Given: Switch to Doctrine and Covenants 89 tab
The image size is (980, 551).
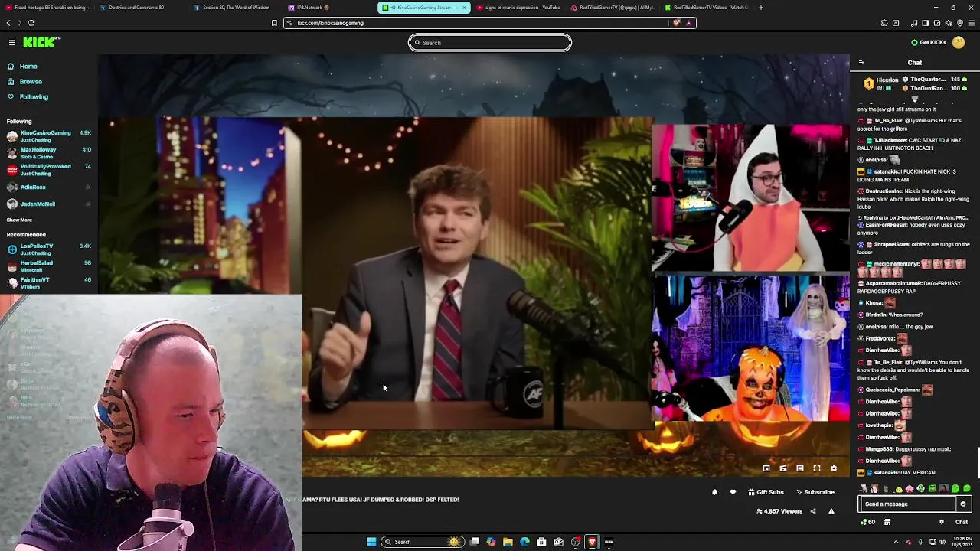Looking at the screenshot, I should coord(142,8).
